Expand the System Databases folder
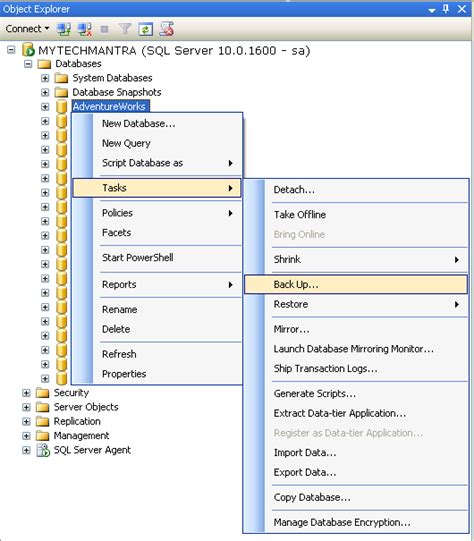This screenshot has height=541, width=474. coord(45,78)
